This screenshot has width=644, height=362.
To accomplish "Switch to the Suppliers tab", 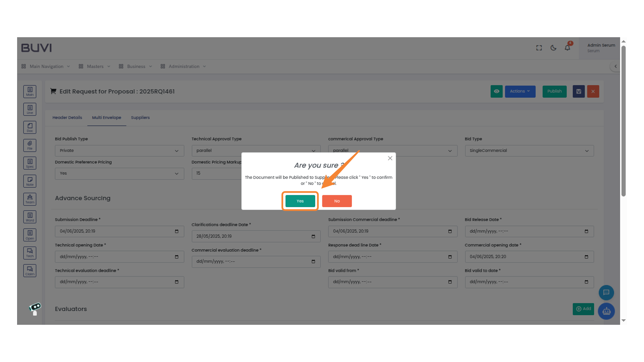I will click(x=140, y=118).
